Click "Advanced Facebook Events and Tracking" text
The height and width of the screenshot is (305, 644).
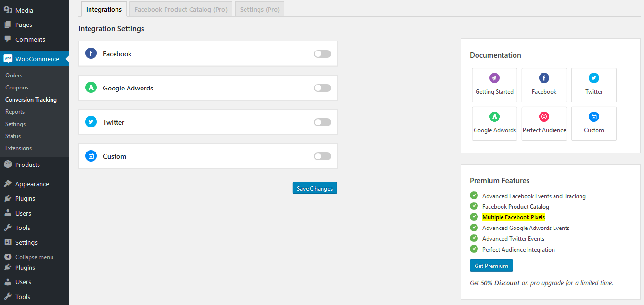pos(534,196)
